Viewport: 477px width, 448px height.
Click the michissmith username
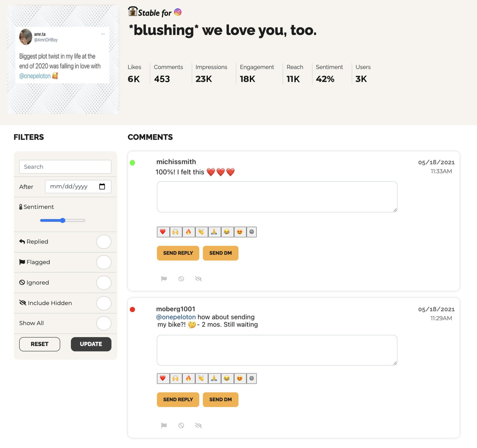[x=176, y=162]
